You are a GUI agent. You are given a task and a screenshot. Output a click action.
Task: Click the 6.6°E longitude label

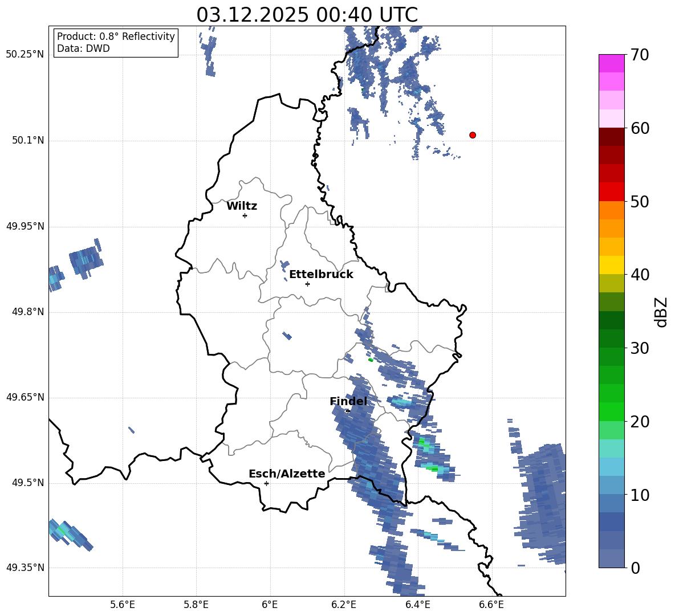coord(491,605)
